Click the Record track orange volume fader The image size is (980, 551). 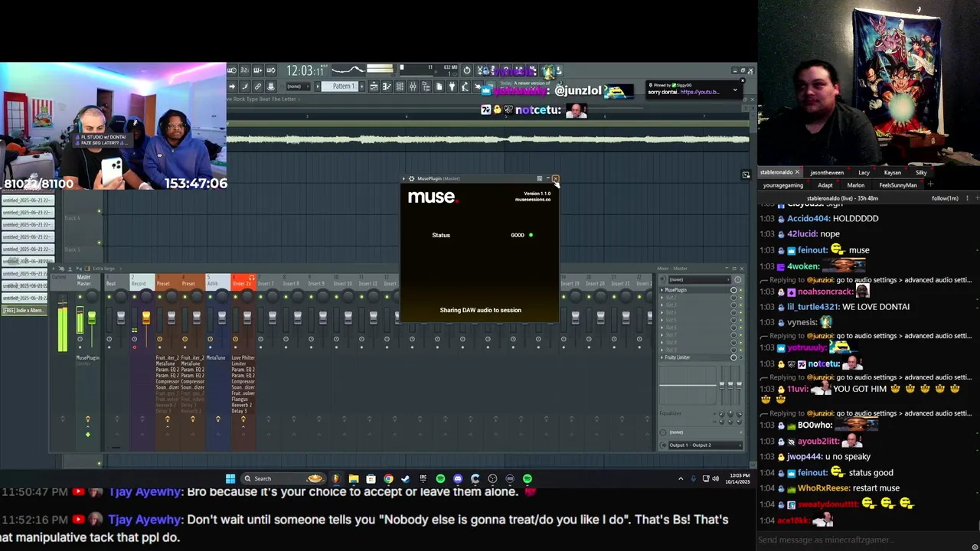[145, 318]
